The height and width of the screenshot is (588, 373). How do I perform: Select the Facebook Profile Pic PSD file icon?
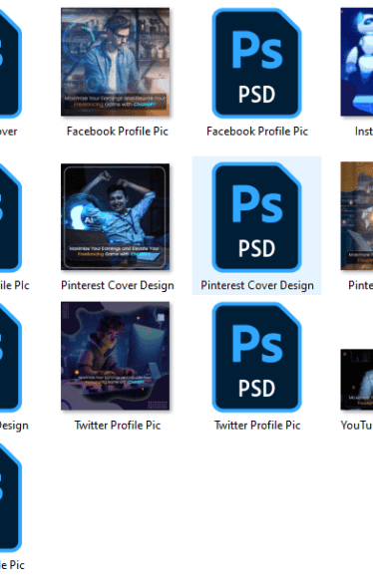[x=256, y=63]
